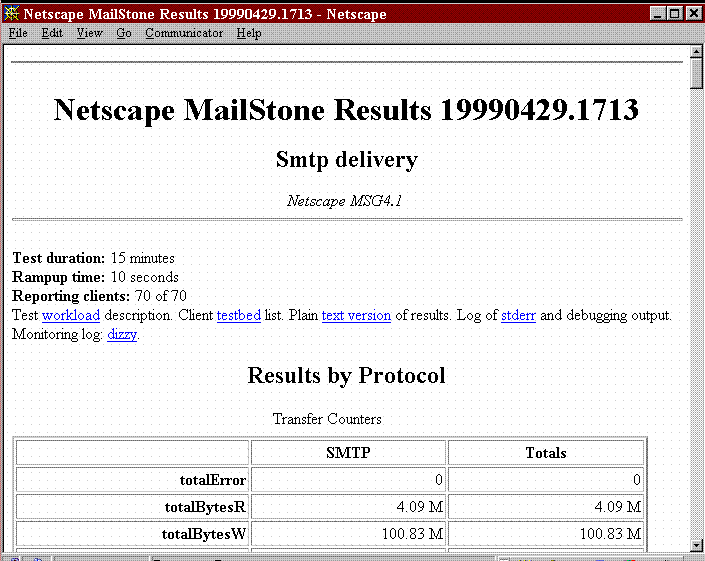This screenshot has width=705, height=561.
Task: Close the Netscape window
Action: point(693,13)
